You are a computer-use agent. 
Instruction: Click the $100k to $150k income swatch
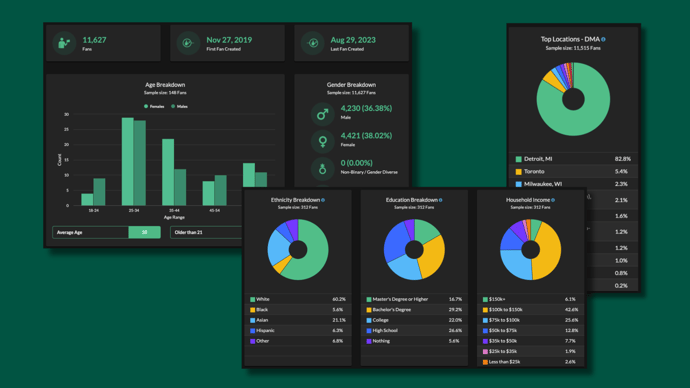(485, 310)
